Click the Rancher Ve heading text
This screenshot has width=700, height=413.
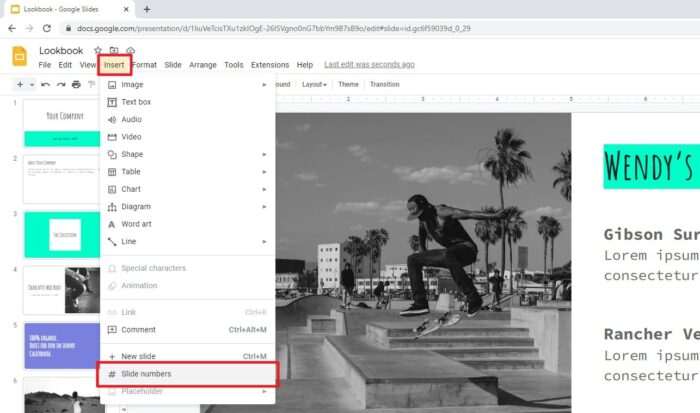652,334
